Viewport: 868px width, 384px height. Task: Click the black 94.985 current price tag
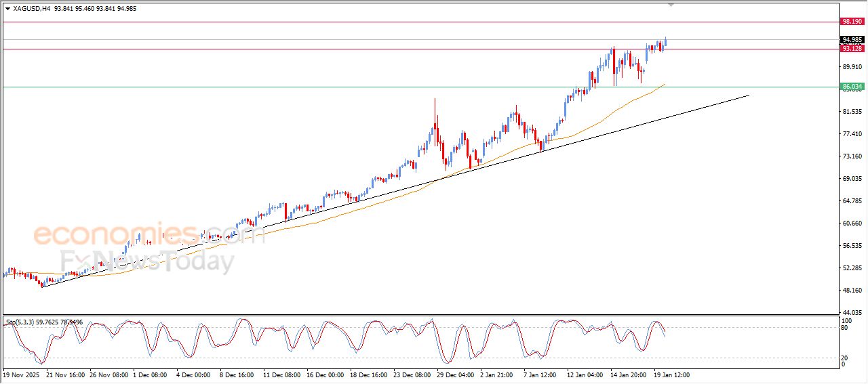[852, 40]
